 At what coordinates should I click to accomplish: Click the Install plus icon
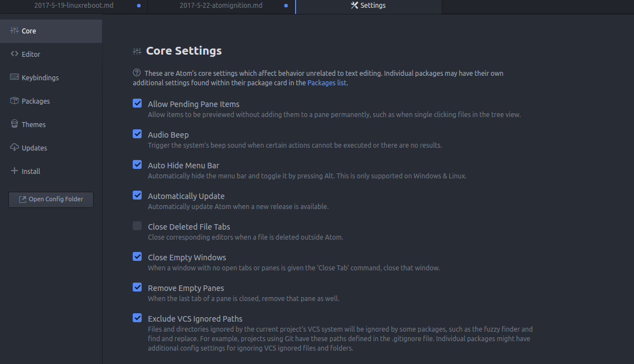tap(14, 171)
